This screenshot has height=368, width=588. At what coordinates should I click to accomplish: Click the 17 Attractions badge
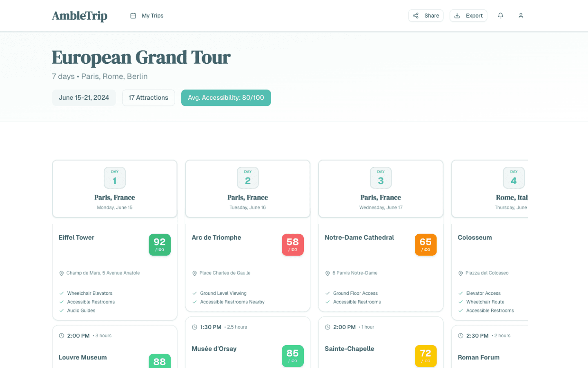point(148,97)
